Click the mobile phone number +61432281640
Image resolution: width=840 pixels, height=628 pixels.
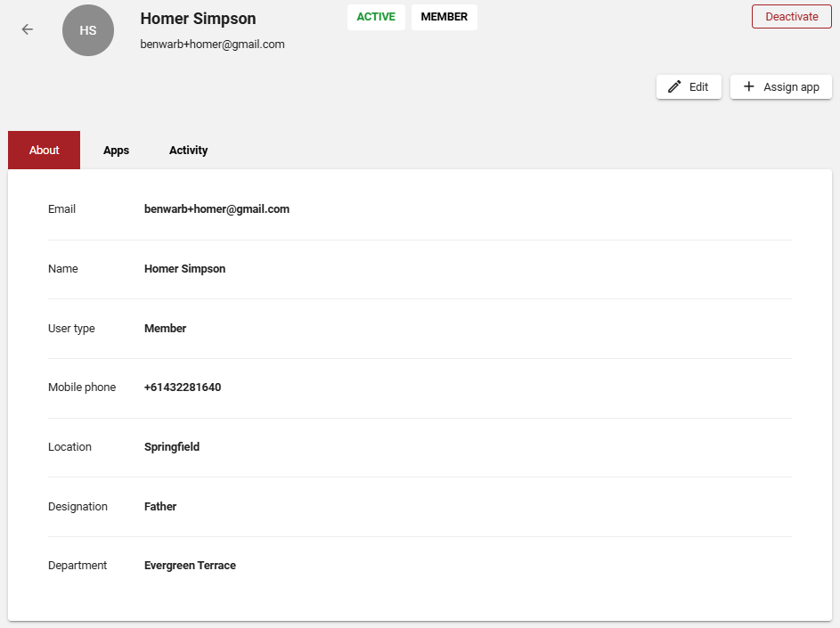183,387
